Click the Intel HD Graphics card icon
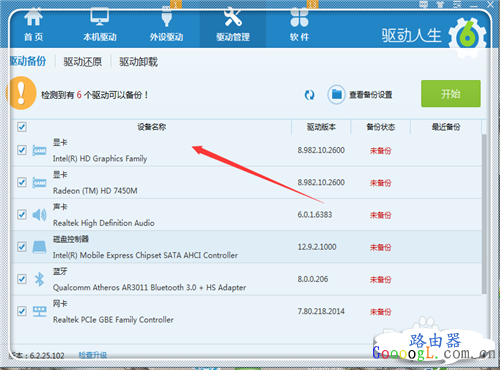This screenshot has width=500, height=370. pyautogui.click(x=39, y=151)
